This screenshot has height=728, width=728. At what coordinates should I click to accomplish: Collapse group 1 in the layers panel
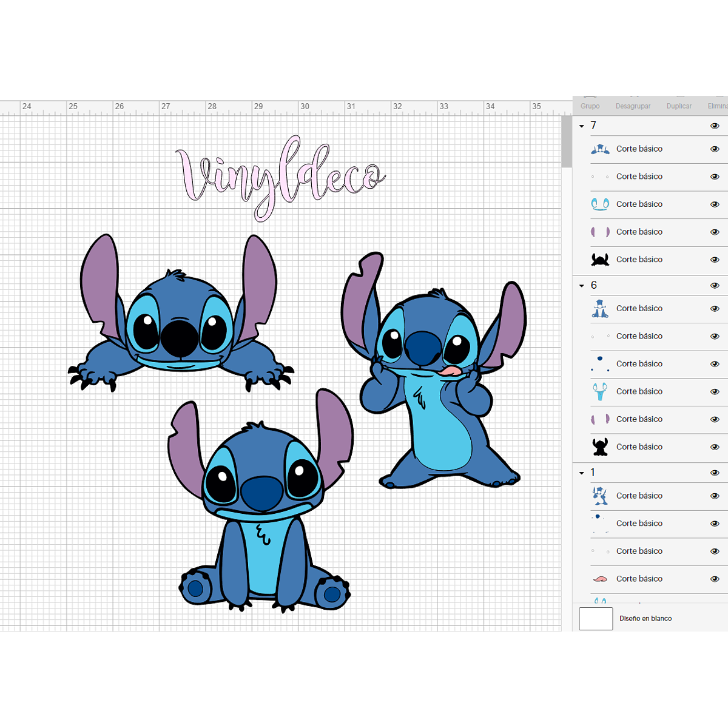pyautogui.click(x=582, y=472)
